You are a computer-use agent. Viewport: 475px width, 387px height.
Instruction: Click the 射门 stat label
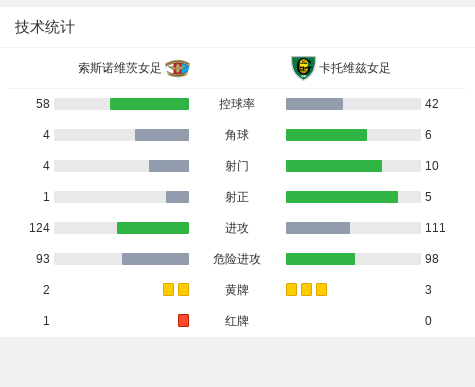click(x=237, y=166)
